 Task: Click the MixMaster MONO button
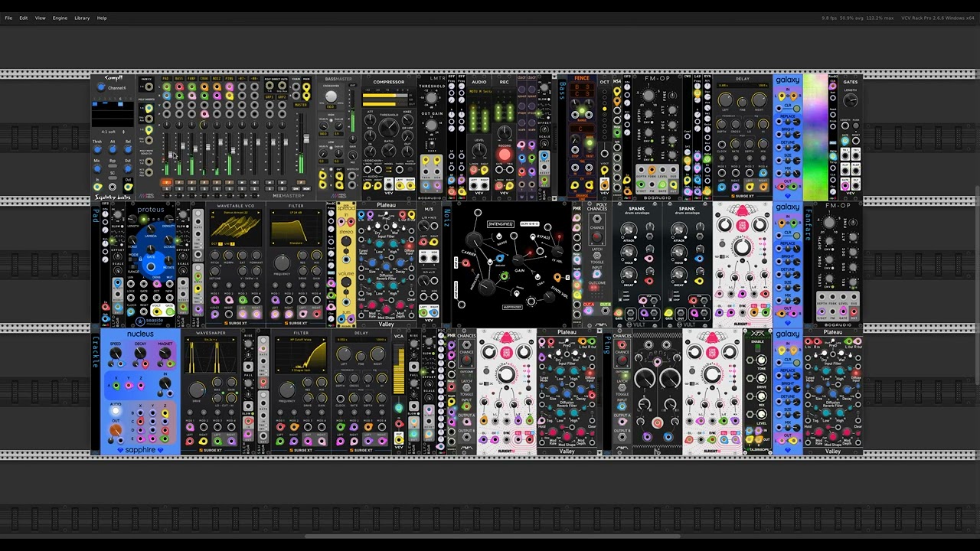(306, 189)
